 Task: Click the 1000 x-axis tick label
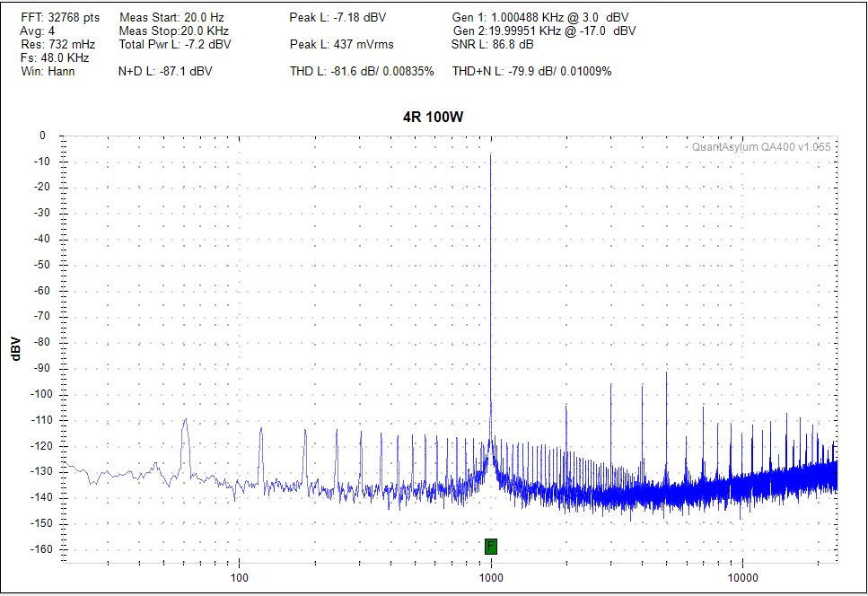tap(490, 578)
